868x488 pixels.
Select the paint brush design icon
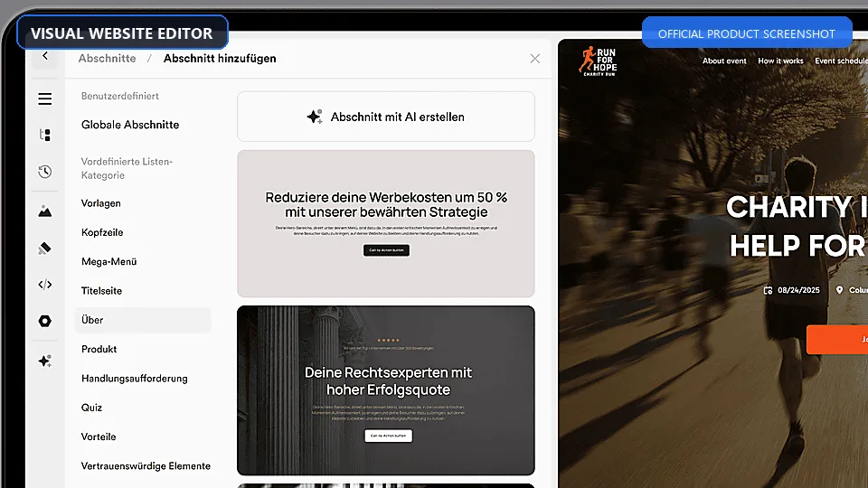pyautogui.click(x=45, y=249)
